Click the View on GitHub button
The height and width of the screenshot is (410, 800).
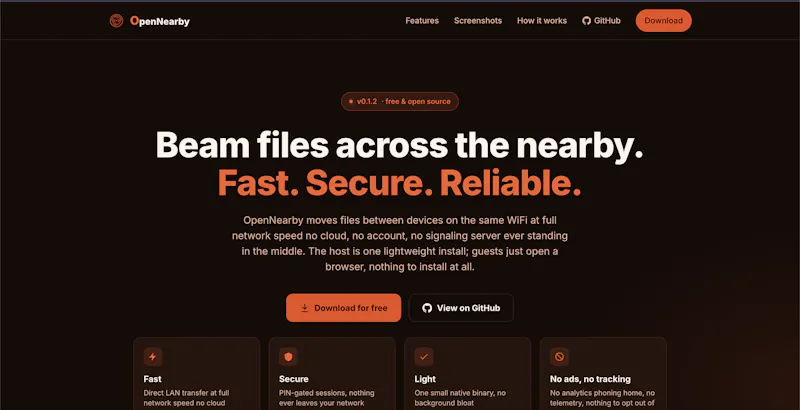[461, 308]
